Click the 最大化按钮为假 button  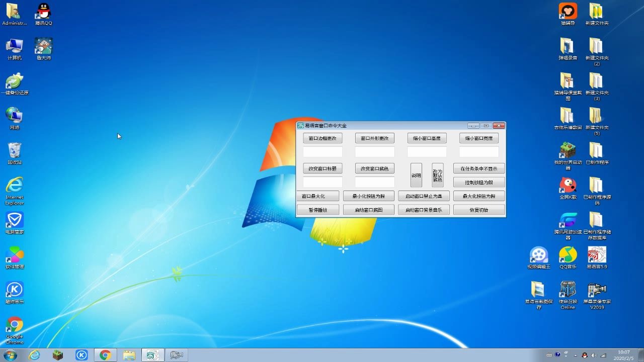tap(479, 196)
